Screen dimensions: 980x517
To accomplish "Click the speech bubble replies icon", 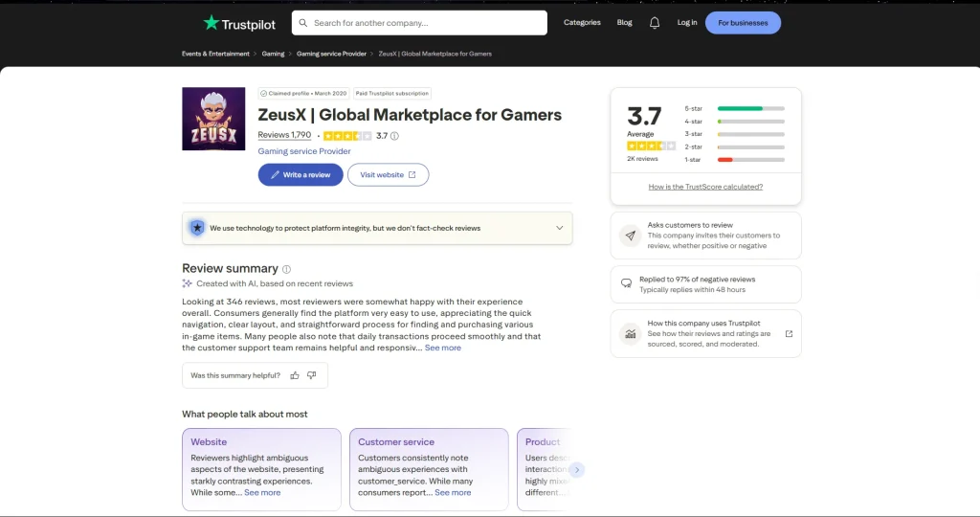I will click(x=626, y=283).
